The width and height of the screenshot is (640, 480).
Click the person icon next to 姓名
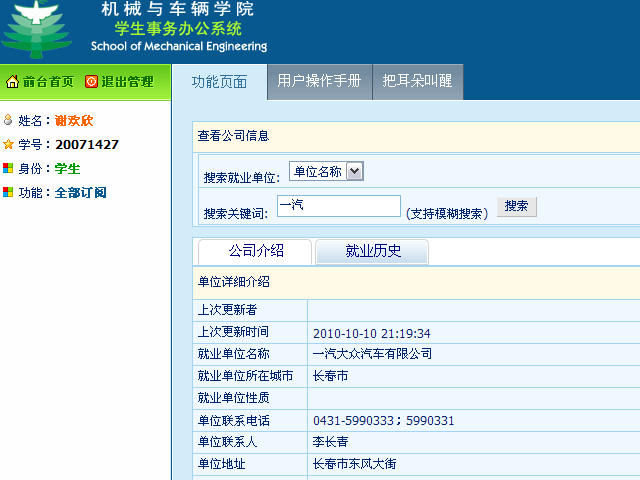(9, 120)
